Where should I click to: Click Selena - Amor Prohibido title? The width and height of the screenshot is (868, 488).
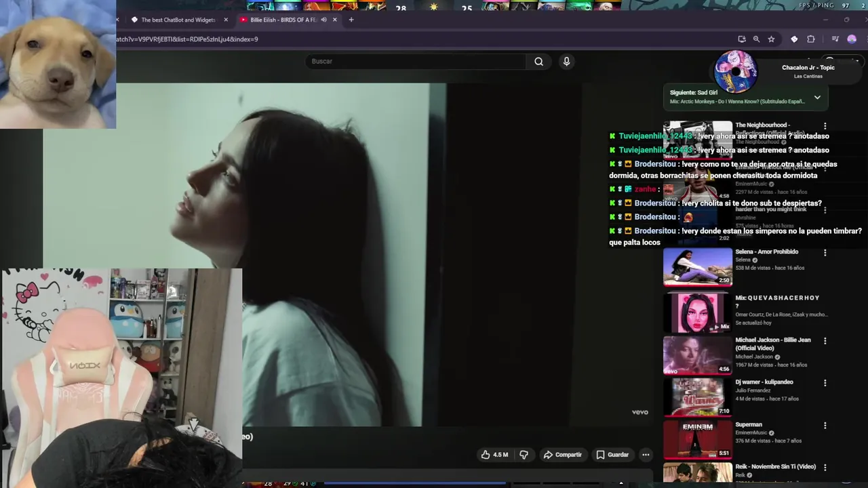(766, 252)
